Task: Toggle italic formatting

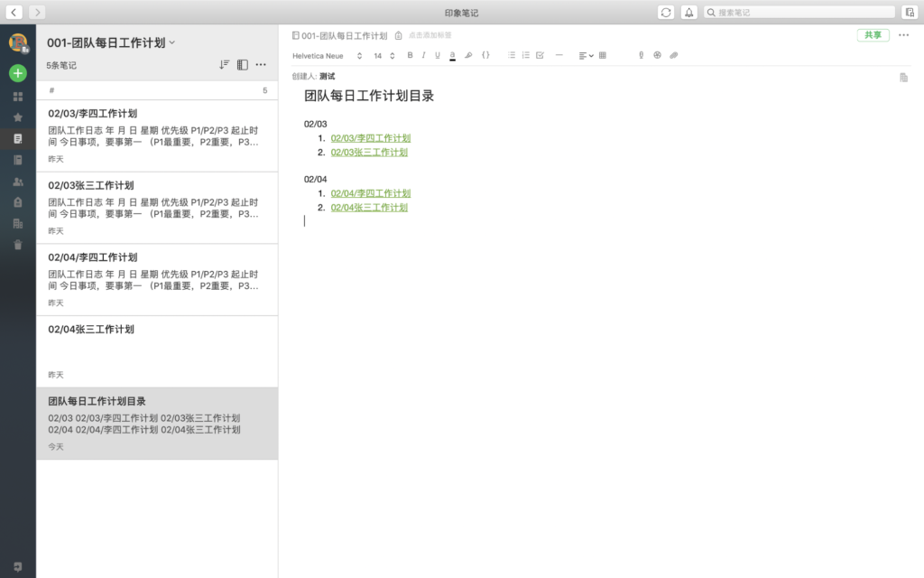Action: 423,55
